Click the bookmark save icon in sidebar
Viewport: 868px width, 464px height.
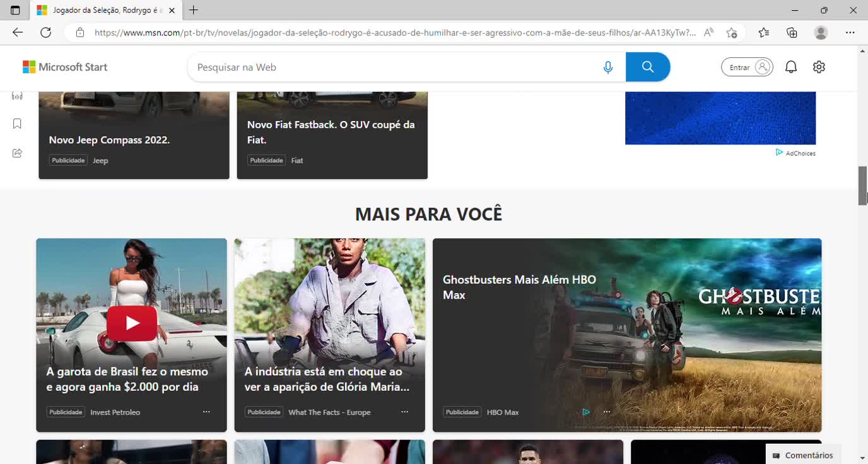click(17, 124)
